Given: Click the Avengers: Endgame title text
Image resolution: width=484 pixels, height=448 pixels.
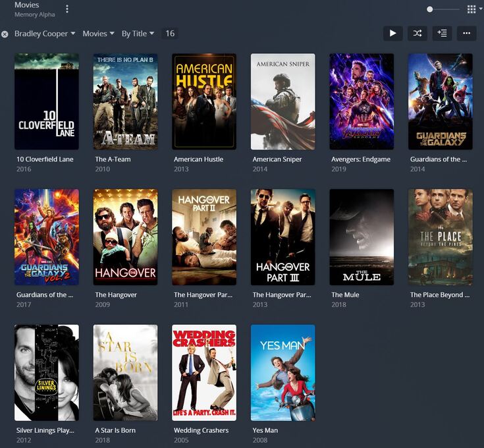Looking at the screenshot, I should pyautogui.click(x=361, y=159).
